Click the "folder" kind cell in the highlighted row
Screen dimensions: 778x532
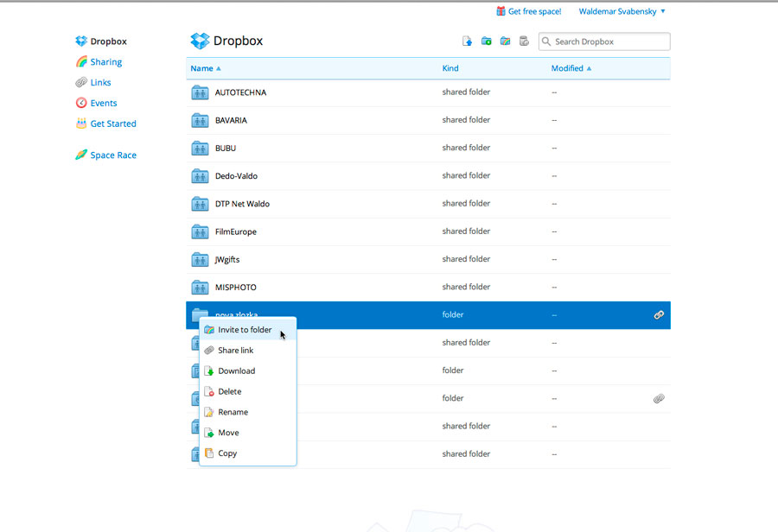click(452, 314)
